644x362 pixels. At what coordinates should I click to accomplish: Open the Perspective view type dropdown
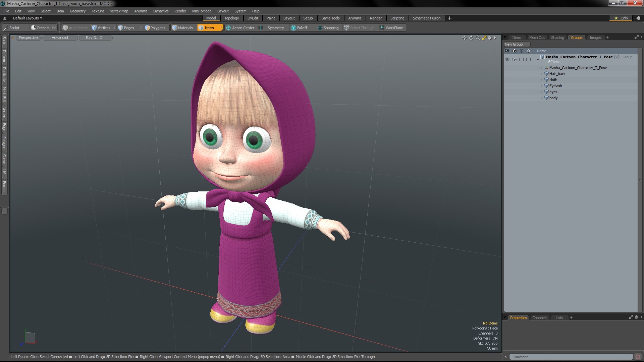(28, 38)
